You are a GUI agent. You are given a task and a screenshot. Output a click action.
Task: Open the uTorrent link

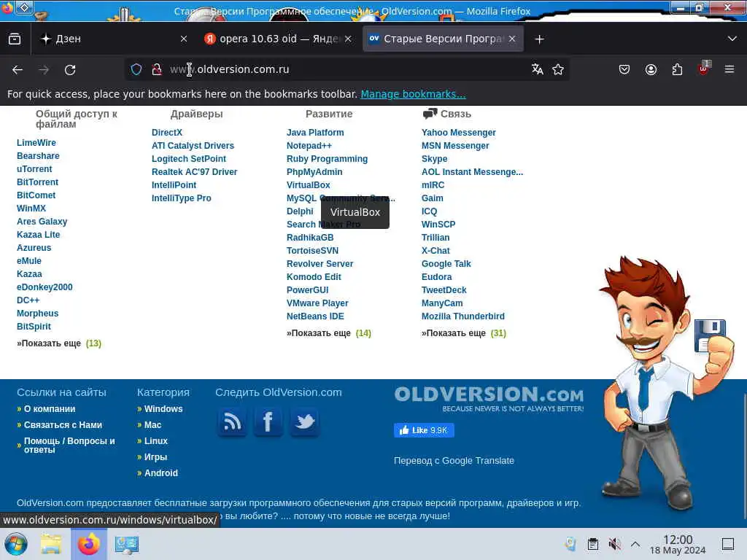pos(34,169)
